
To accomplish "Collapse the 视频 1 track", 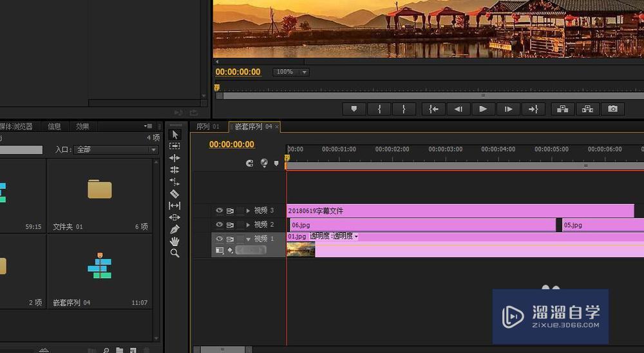I will click(249, 239).
